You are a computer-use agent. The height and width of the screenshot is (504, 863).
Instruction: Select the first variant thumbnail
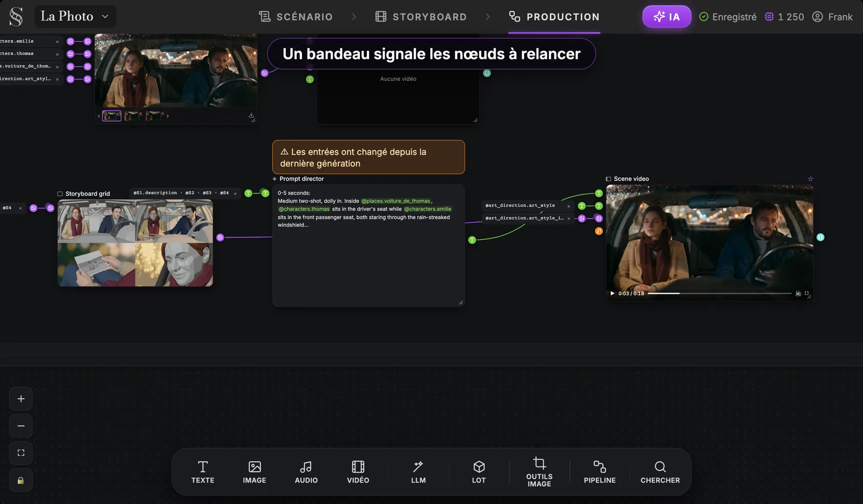[x=112, y=115]
